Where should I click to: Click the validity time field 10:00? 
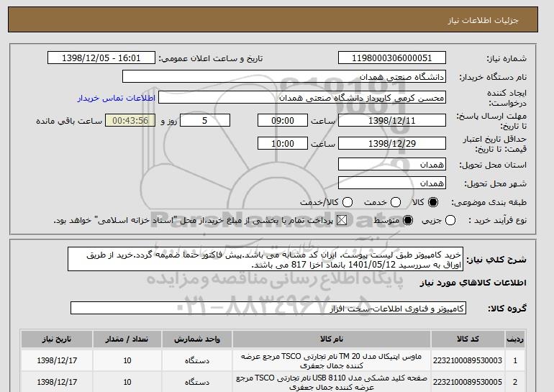[283, 143]
